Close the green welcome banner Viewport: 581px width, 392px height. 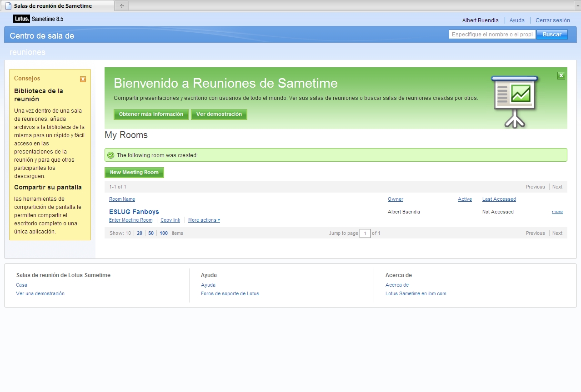(561, 75)
